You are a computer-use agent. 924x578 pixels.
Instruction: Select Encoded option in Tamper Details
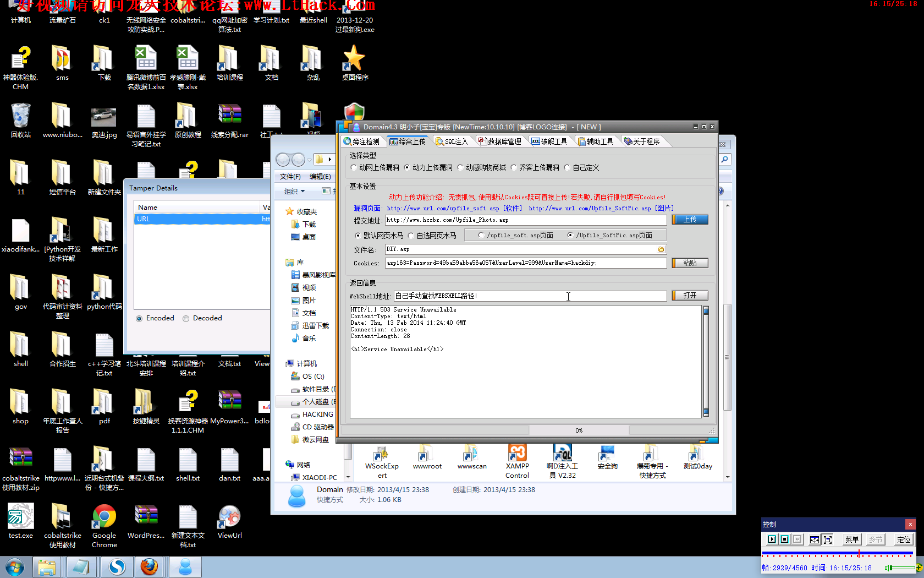click(155, 318)
